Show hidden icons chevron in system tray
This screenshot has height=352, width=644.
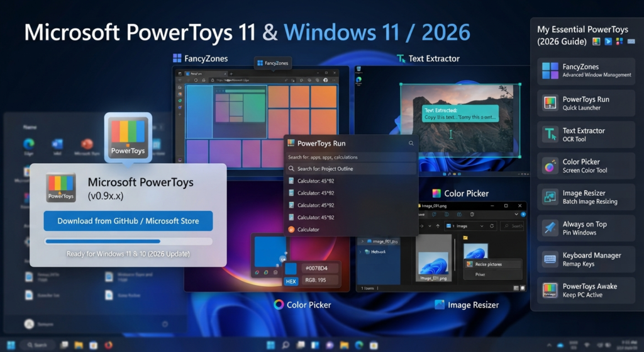[548, 345]
